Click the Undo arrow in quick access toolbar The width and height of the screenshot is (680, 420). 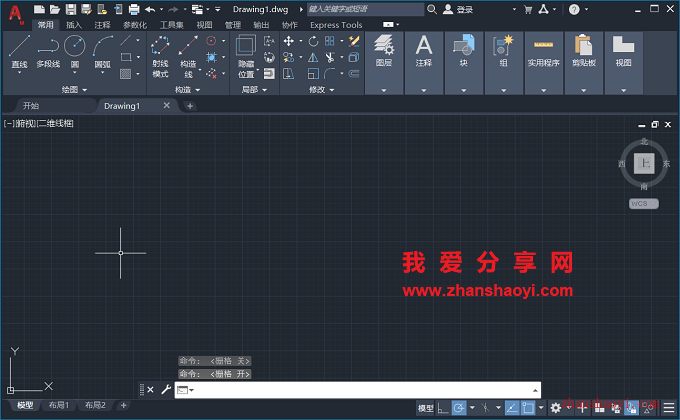150,9
